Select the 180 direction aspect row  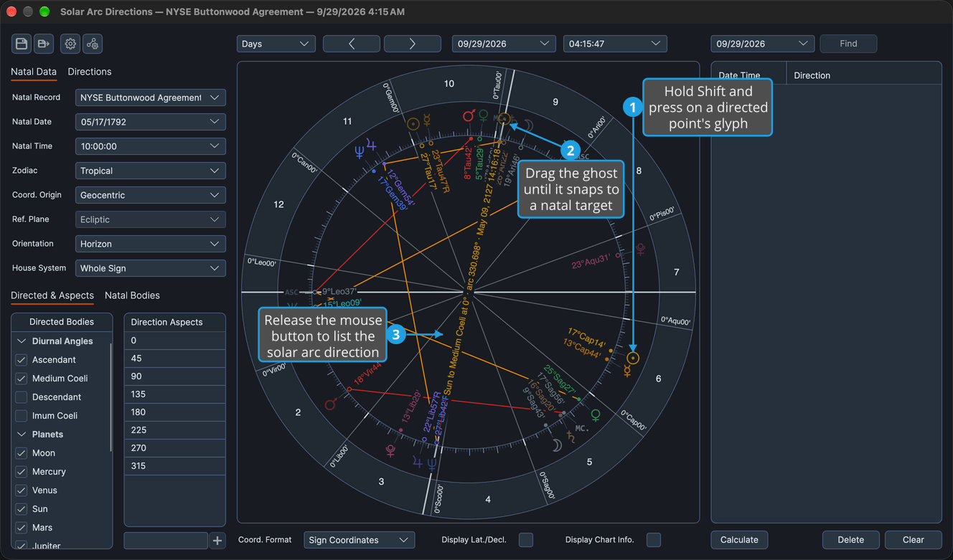pyautogui.click(x=175, y=412)
